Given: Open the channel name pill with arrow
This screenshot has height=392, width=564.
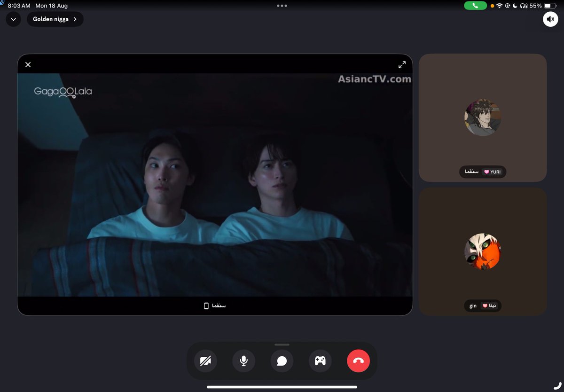Looking at the screenshot, I should pyautogui.click(x=55, y=19).
